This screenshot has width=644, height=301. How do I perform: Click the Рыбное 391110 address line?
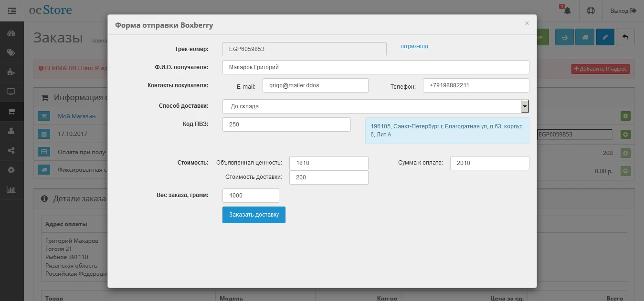tap(67, 257)
